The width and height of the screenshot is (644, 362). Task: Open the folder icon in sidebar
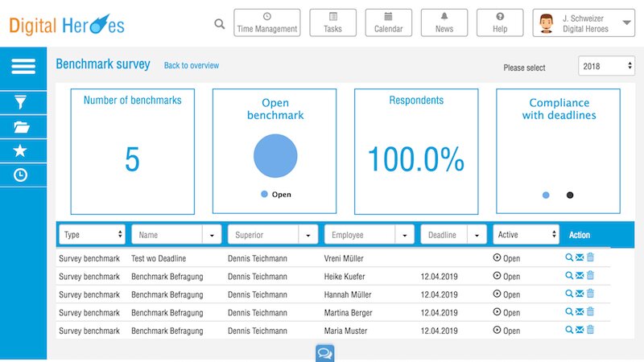[22, 127]
